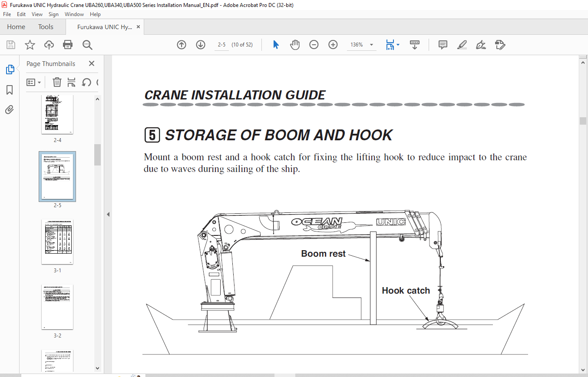588x377 pixels.
Task: Select the Highlight text tool
Action: (x=462, y=45)
